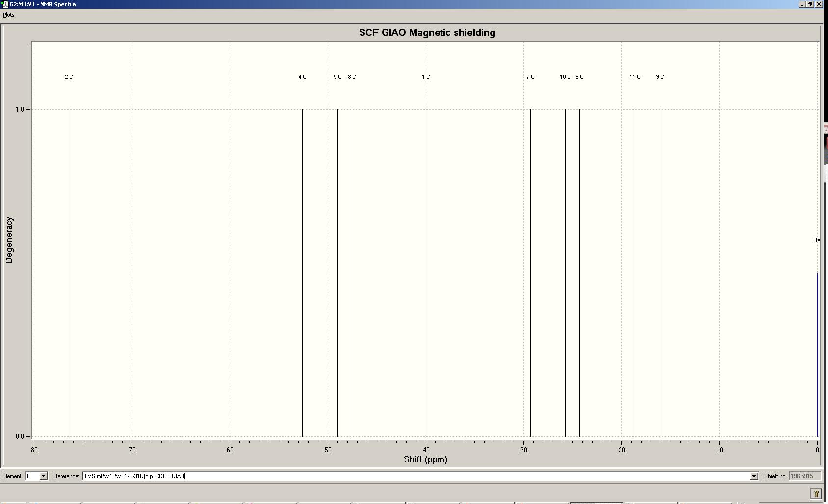
Task: Expand the Reference combo box arrow
Action: [754, 476]
